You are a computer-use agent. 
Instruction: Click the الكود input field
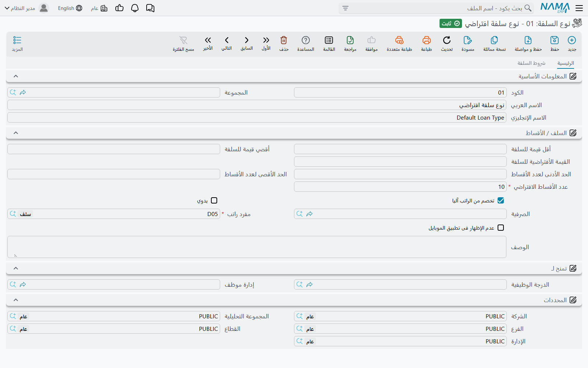(400, 92)
